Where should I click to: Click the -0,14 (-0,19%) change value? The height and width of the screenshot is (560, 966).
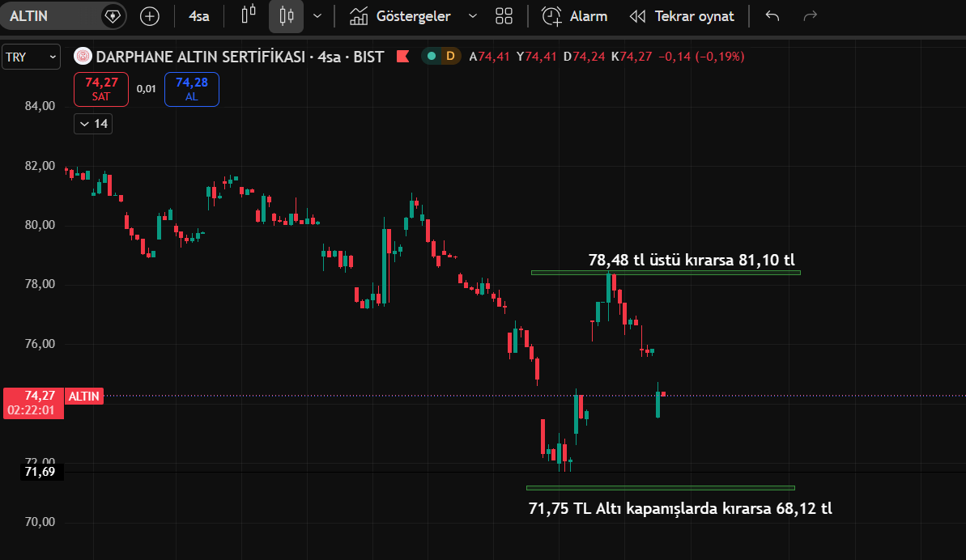point(701,57)
